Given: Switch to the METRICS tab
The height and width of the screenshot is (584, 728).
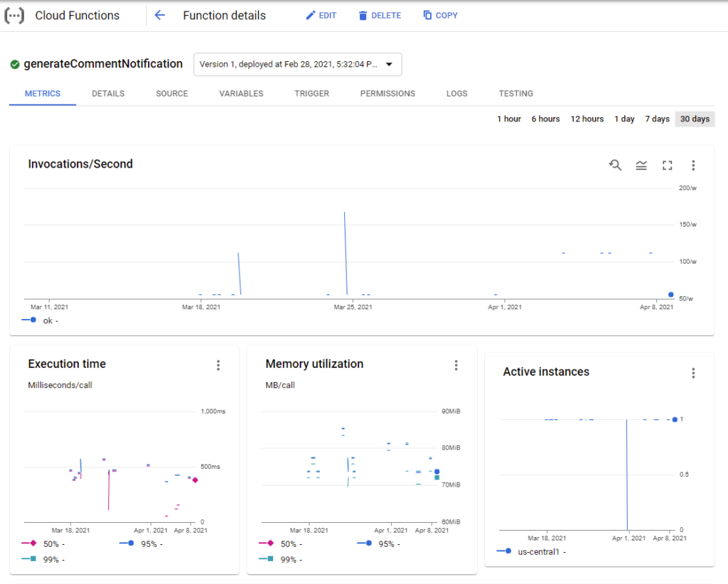Looking at the screenshot, I should [43, 94].
